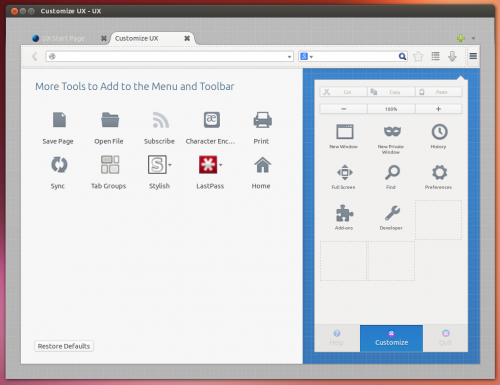The width and height of the screenshot is (500, 385).
Task: Select the Sync arrows icon
Action: [x=59, y=165]
